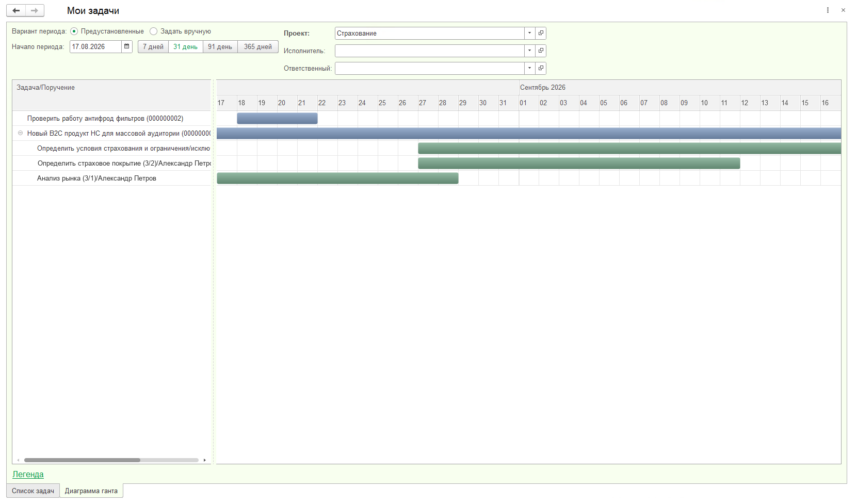This screenshot has height=504, width=857.
Task: Open the Исполнитель record with its open icon
Action: pyautogui.click(x=541, y=51)
